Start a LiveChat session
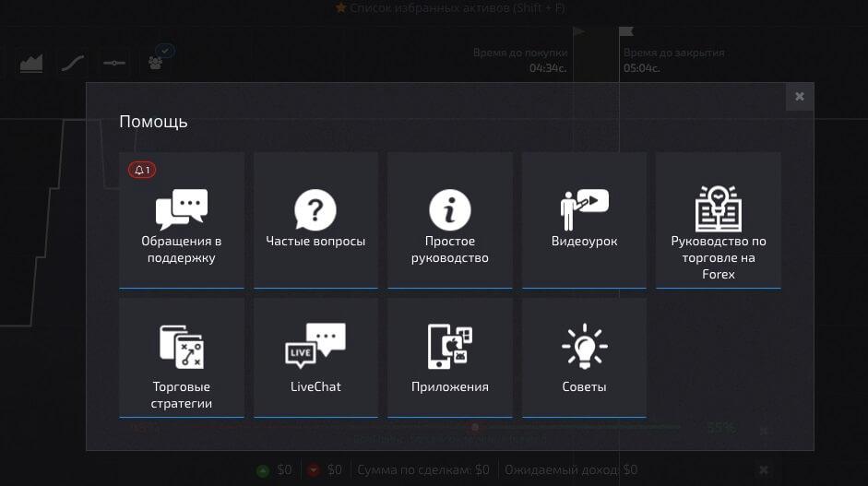Viewport: 868px width, 486px height. [315, 369]
